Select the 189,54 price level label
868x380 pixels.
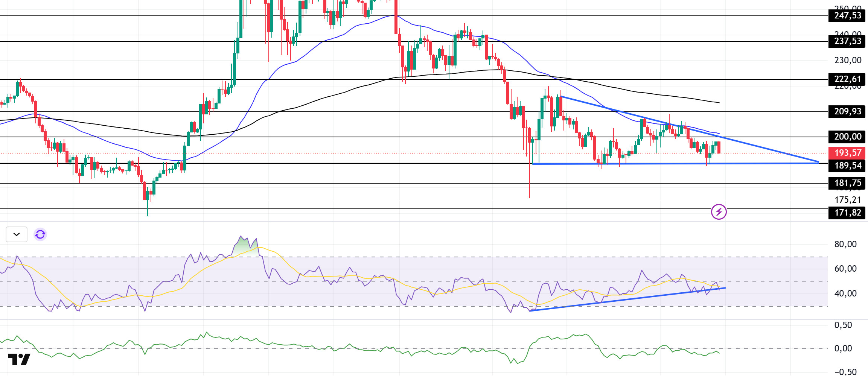coord(847,166)
